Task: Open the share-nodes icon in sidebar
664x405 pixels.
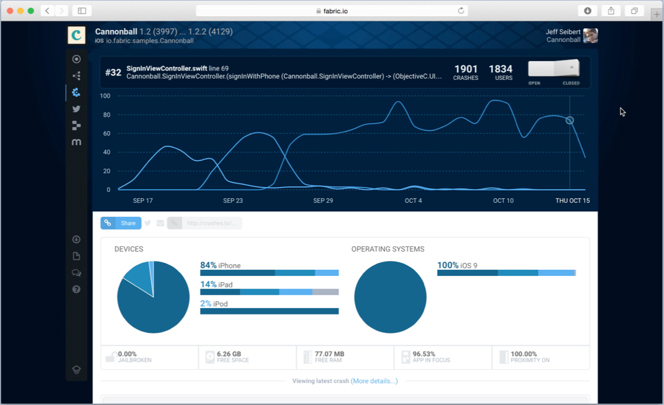Action: point(76,76)
